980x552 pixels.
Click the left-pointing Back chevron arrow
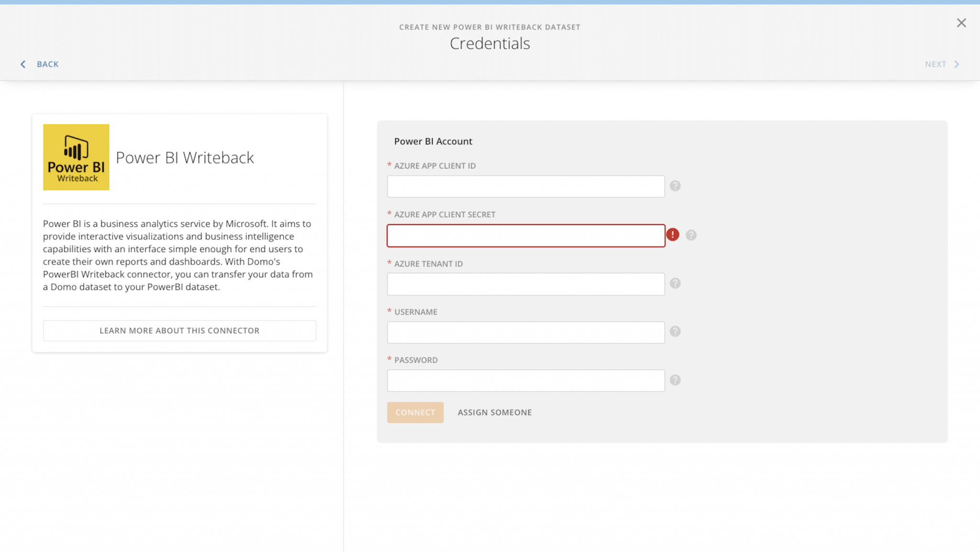point(23,64)
